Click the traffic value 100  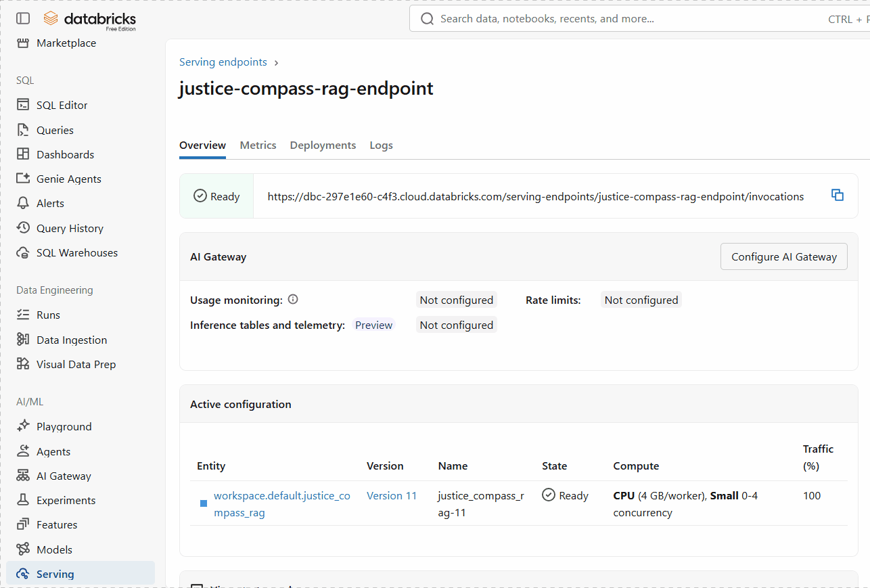pyautogui.click(x=812, y=496)
